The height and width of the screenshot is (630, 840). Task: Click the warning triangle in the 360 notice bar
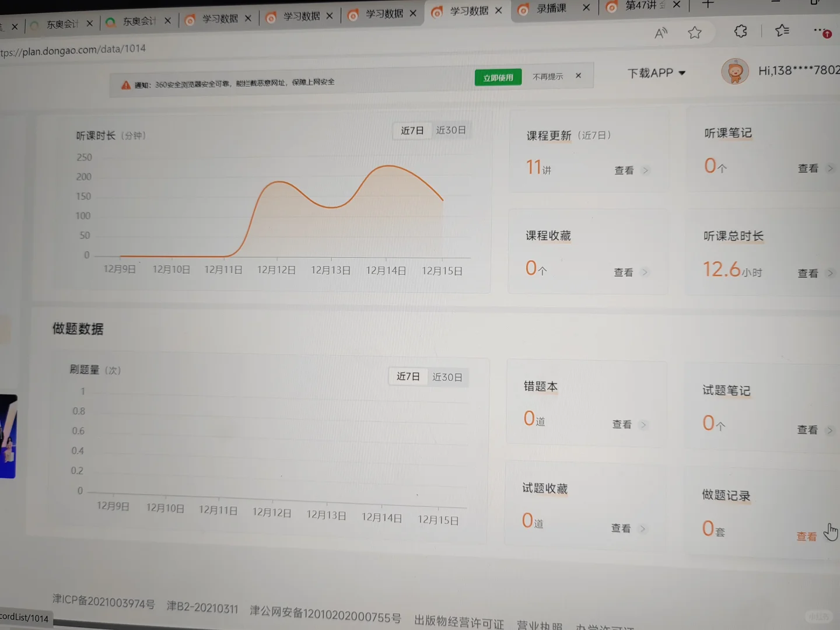[x=126, y=85]
